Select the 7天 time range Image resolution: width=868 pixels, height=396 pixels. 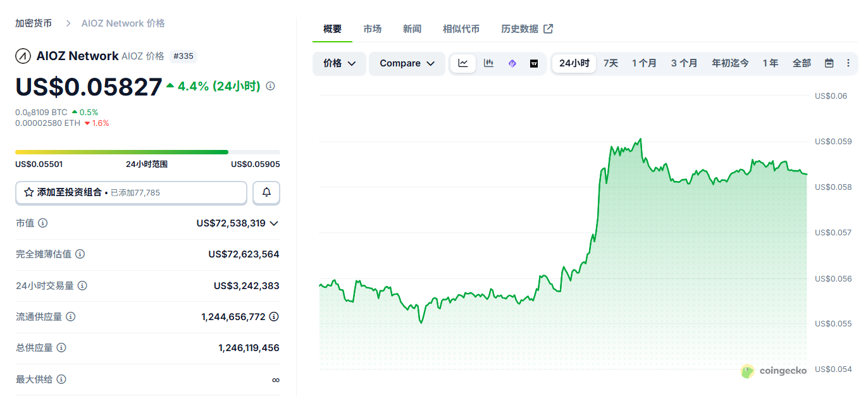pyautogui.click(x=611, y=63)
